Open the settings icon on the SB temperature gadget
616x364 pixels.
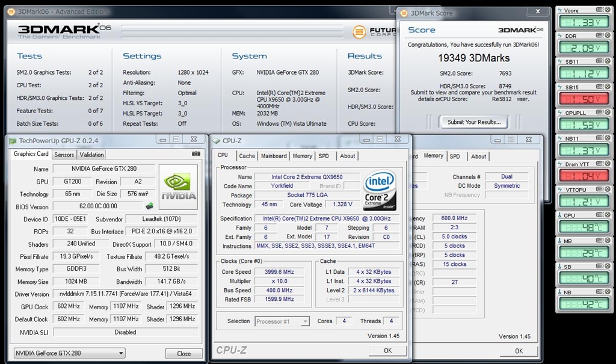point(600,266)
